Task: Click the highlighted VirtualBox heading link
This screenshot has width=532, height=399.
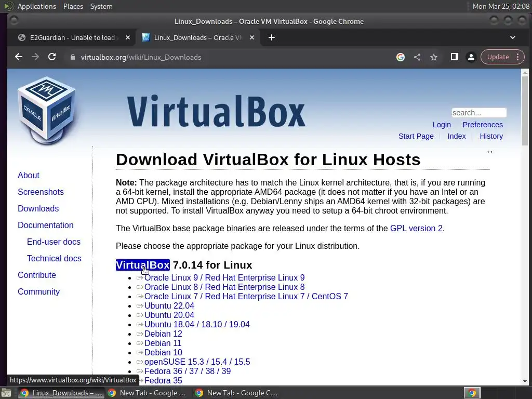Action: tap(142, 265)
